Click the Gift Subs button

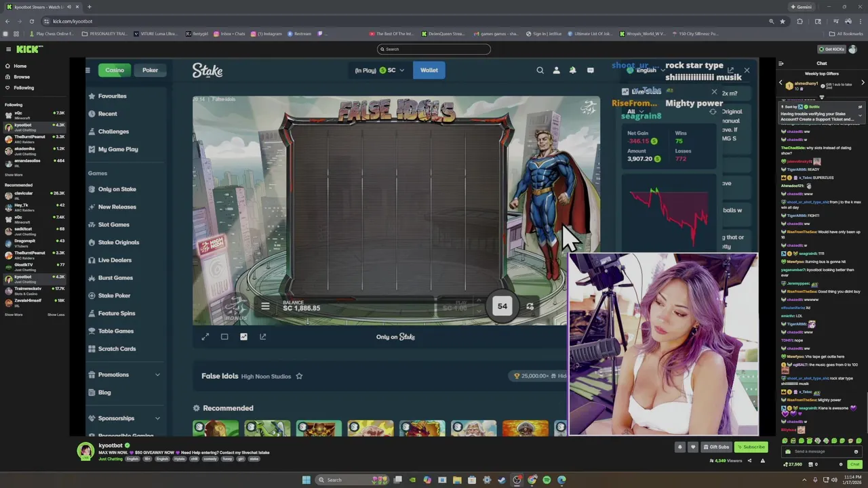click(x=716, y=447)
